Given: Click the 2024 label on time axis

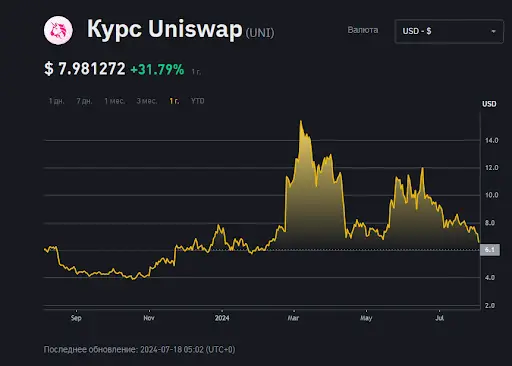Looking at the screenshot, I should coord(222,318).
